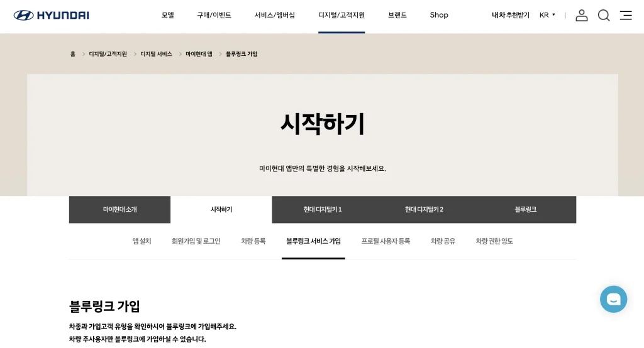The height and width of the screenshot is (348, 644).
Task: Select the 프로필 사용자 등록 sub-tab
Action: tap(386, 241)
